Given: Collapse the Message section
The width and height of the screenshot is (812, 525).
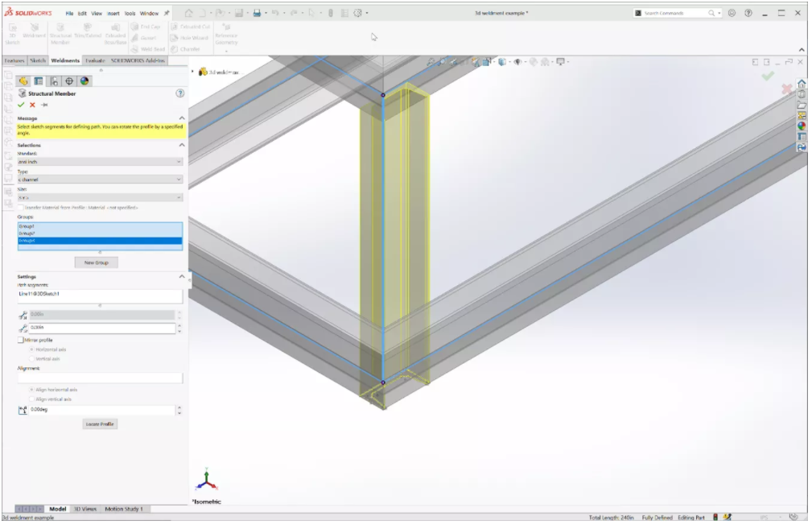Looking at the screenshot, I should (x=182, y=118).
